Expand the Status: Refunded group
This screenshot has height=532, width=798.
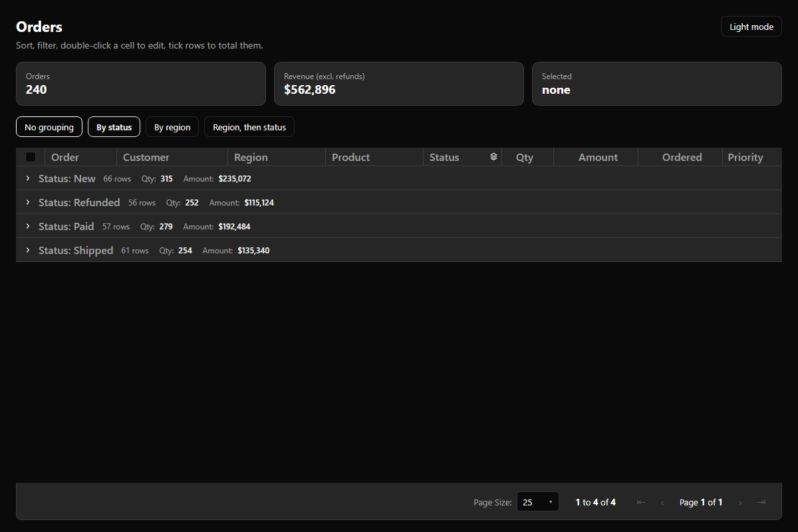pos(28,202)
